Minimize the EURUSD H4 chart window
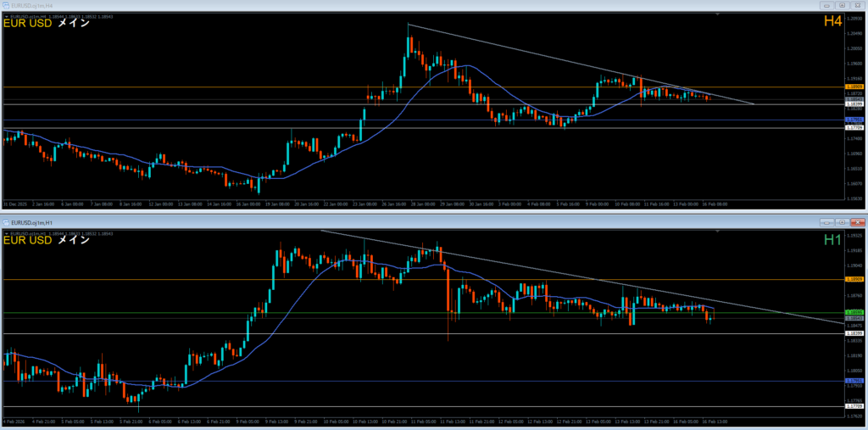Viewport: 868px width, 430px height. [828, 5]
